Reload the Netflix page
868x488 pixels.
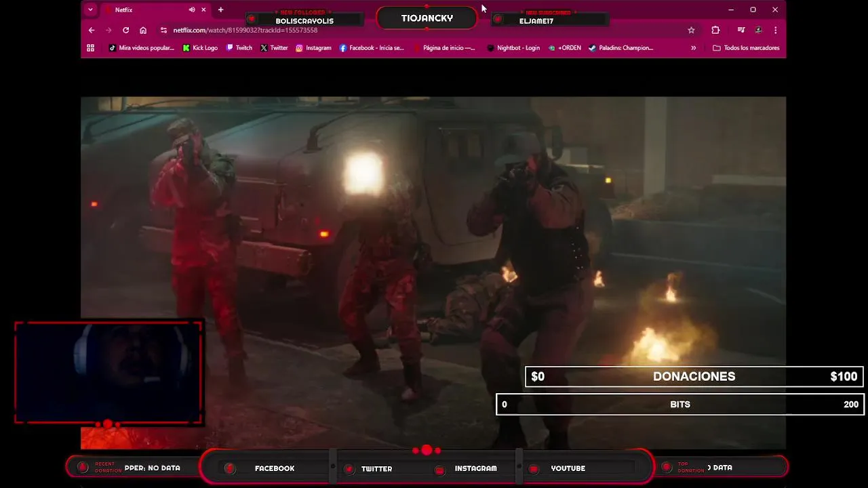point(125,30)
